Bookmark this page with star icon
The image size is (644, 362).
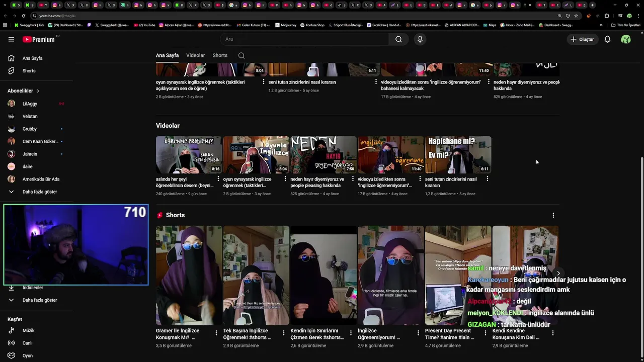pyautogui.click(x=576, y=16)
